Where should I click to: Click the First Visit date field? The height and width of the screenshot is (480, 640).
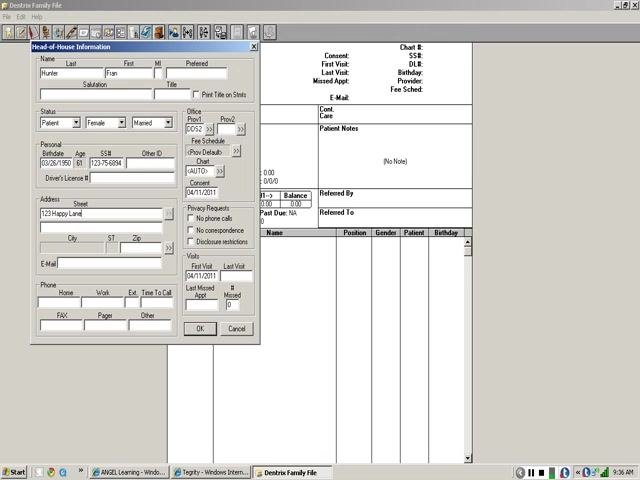pos(202,276)
